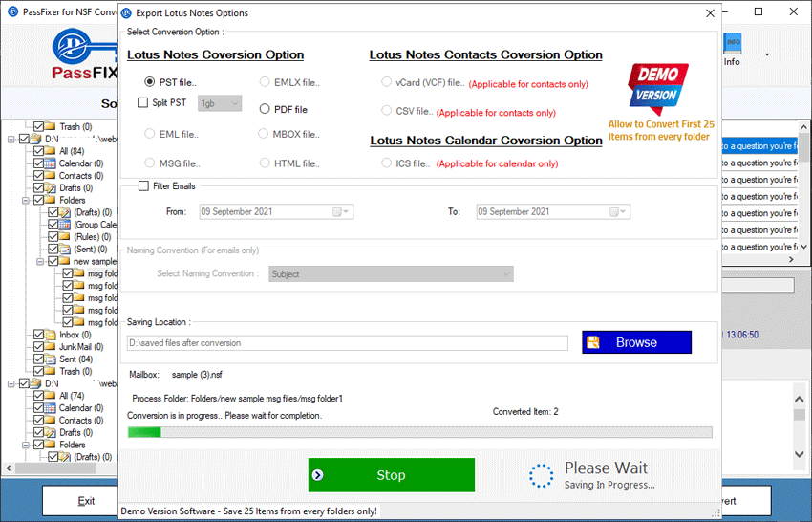812x522 pixels.
Task: Click the Saving Location path field
Action: pyautogui.click(x=348, y=342)
